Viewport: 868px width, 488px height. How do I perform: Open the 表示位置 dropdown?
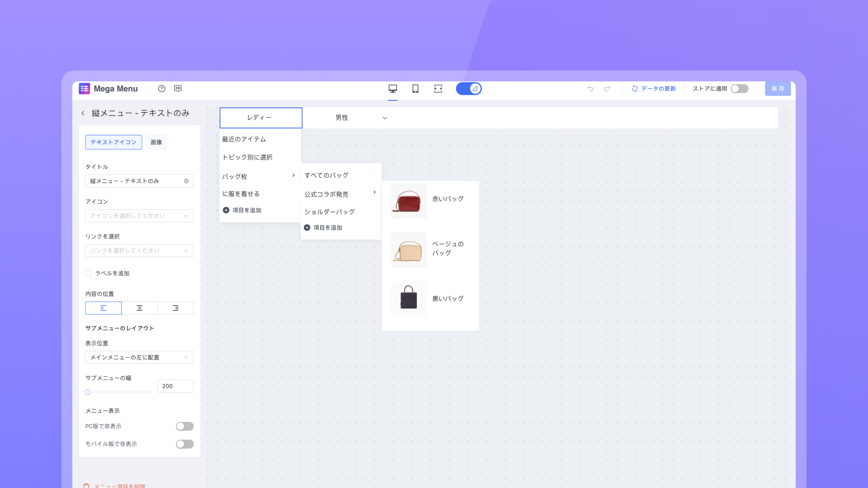(x=140, y=357)
